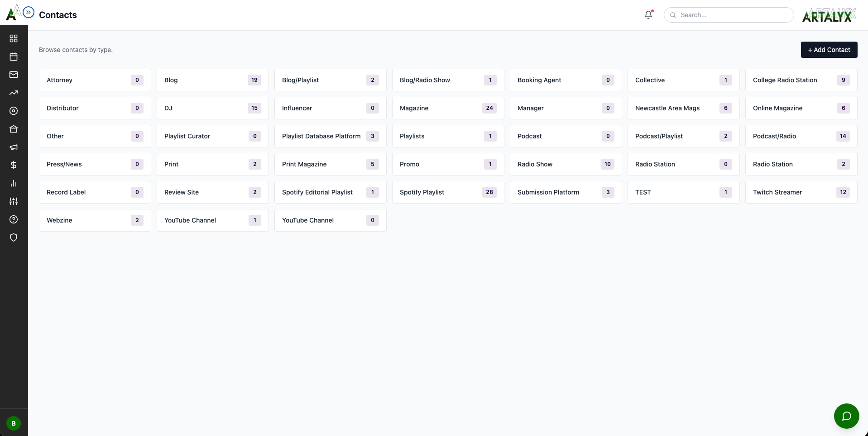The width and height of the screenshot is (868, 436).
Task: Click the notification bell icon
Action: (x=648, y=15)
